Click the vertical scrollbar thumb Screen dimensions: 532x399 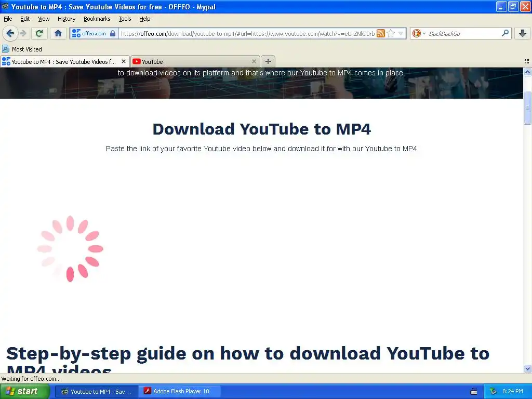click(527, 108)
